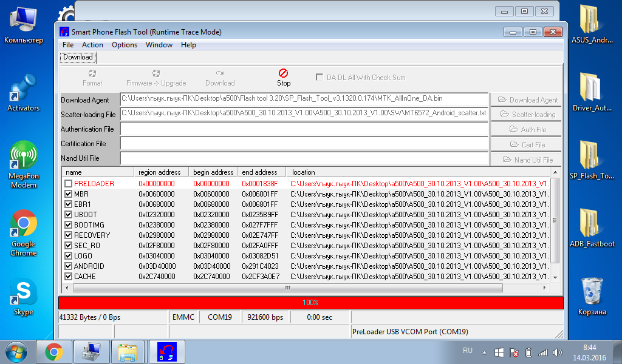The height and width of the screenshot is (364, 622).
Task: Click the Stop icon in the toolbar
Action: (283, 73)
